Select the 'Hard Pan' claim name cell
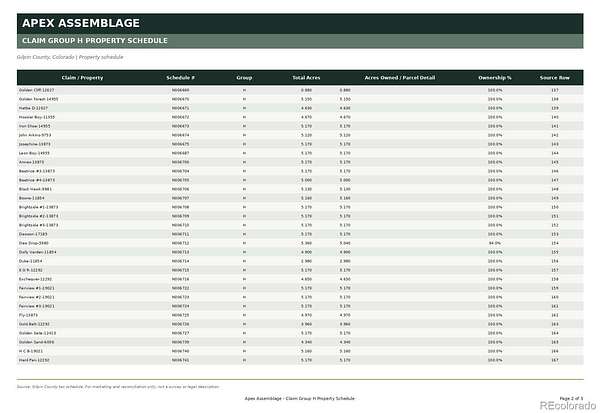Viewport: 600px width, 413px height. click(x=34, y=360)
